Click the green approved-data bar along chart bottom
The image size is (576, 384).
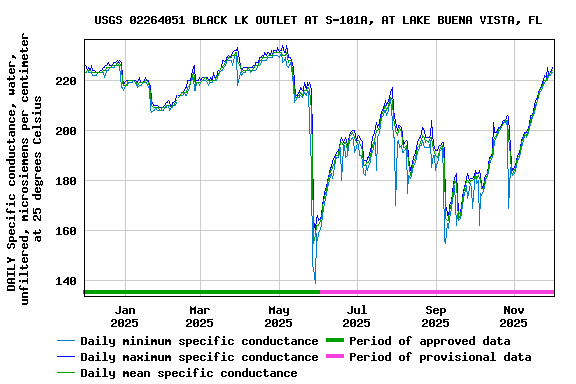(202, 292)
